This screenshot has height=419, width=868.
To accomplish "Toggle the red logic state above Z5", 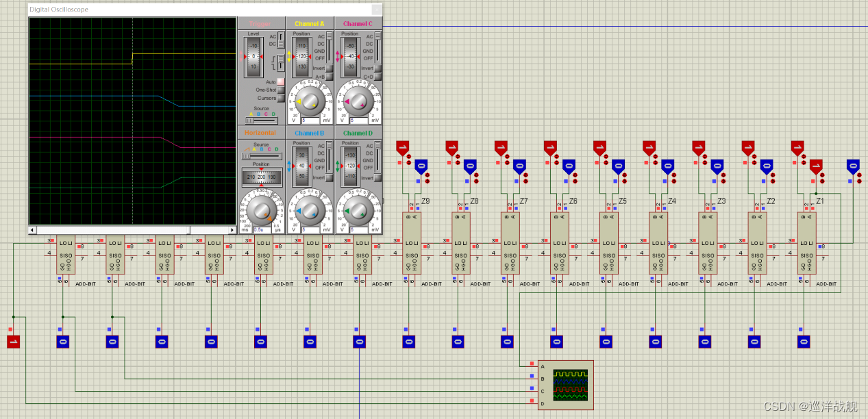I will pos(599,147).
